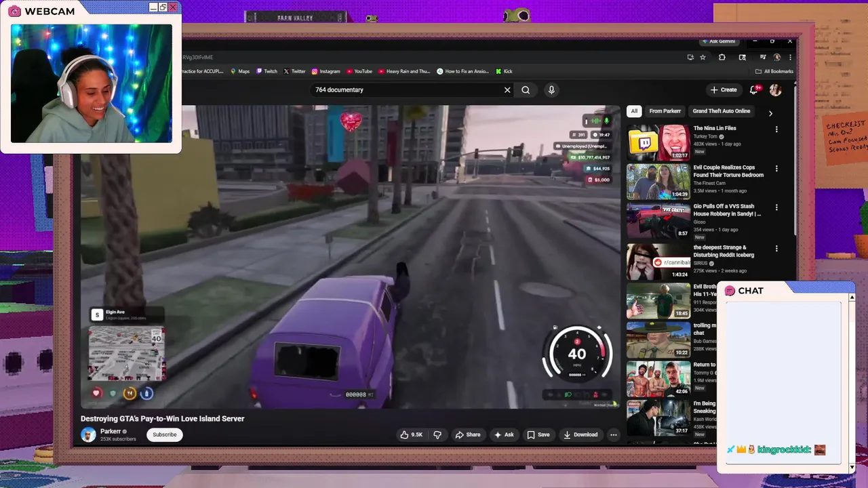Click the video player to pause
This screenshot has height=488, width=868.
(x=350, y=256)
